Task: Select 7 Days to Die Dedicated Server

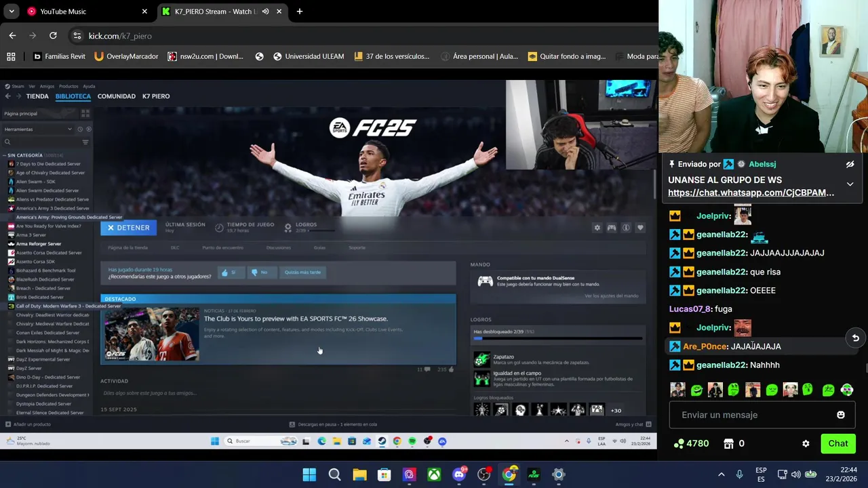Action: coord(48,164)
